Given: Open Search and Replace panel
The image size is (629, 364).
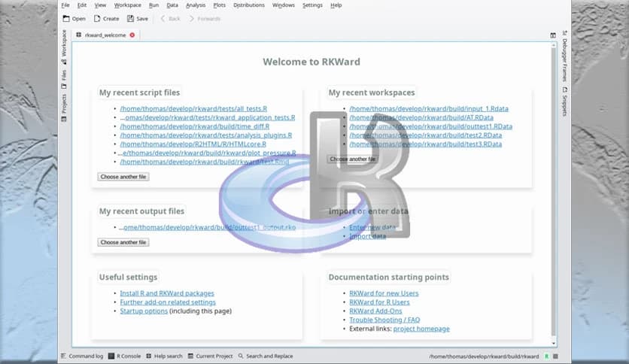Looking at the screenshot, I should click(266, 356).
